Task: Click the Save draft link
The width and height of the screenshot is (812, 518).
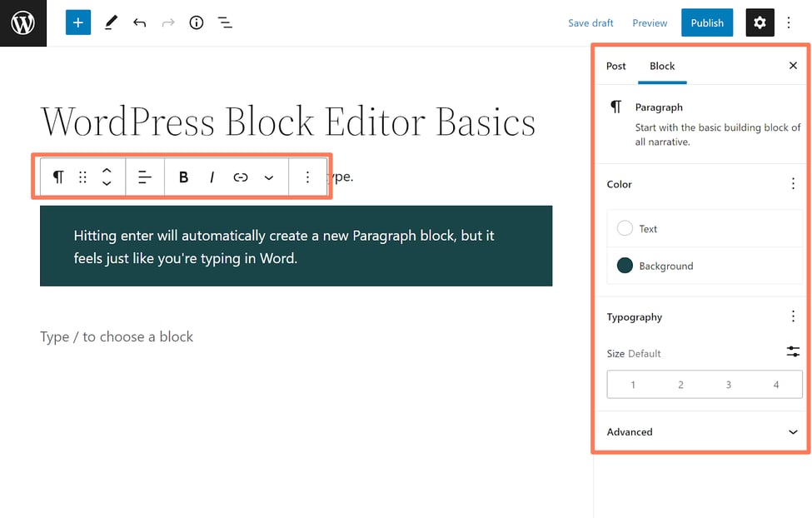Action: tap(590, 23)
